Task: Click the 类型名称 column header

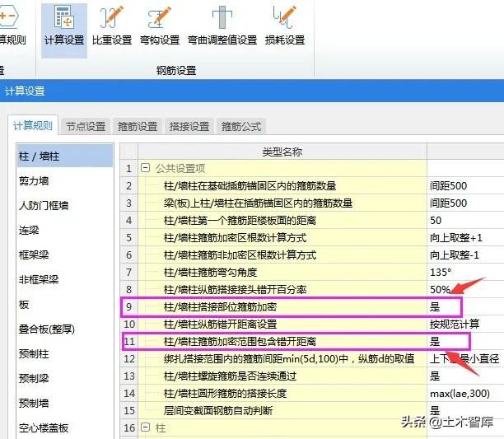Action: 282,152
